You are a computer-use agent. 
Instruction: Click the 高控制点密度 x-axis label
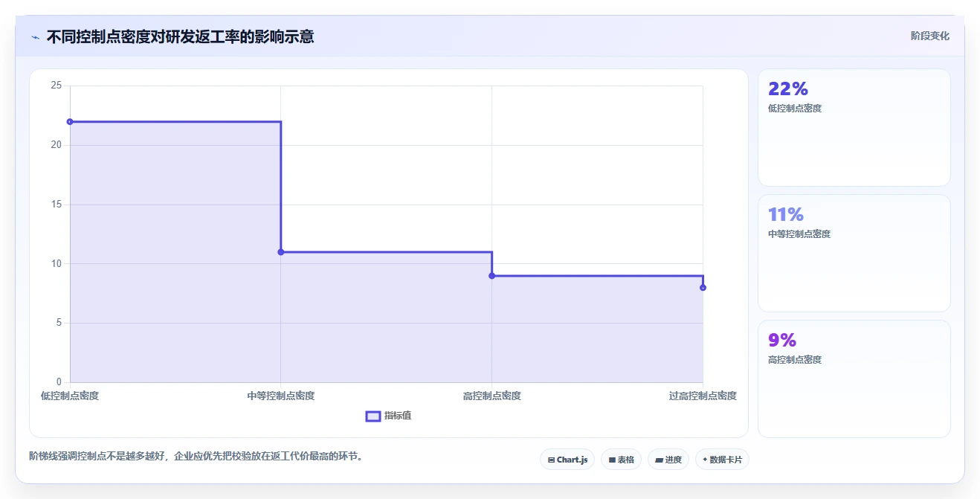click(491, 396)
